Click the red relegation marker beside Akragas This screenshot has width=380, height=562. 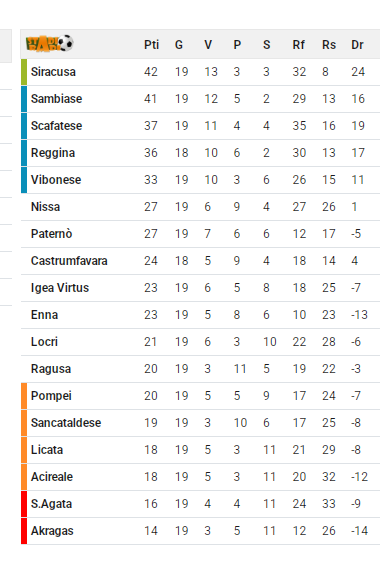[x=24, y=531]
